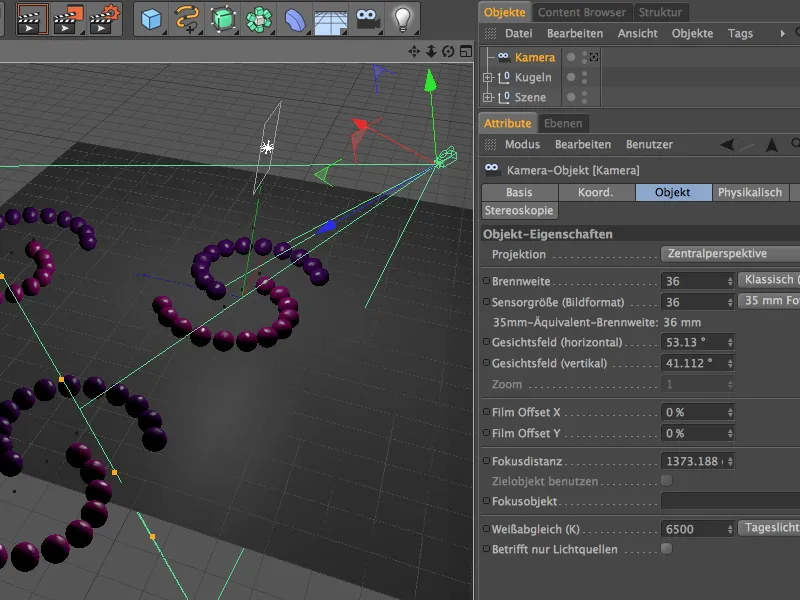Select the Szene object in Object manager

pos(530,97)
